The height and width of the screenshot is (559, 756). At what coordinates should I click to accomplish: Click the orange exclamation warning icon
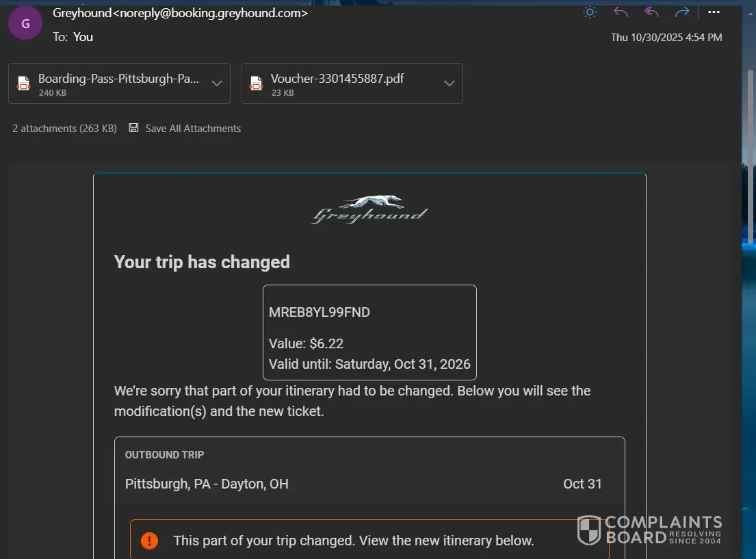(x=149, y=541)
